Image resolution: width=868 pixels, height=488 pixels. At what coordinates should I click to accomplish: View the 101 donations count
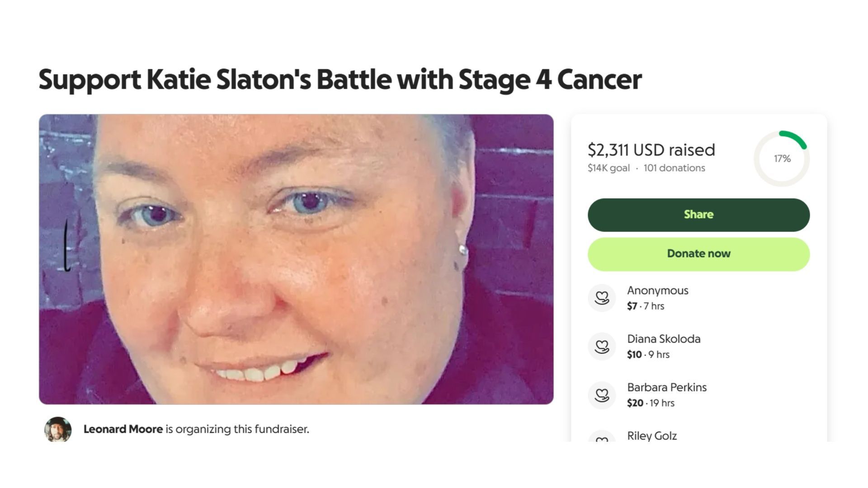pyautogui.click(x=674, y=168)
